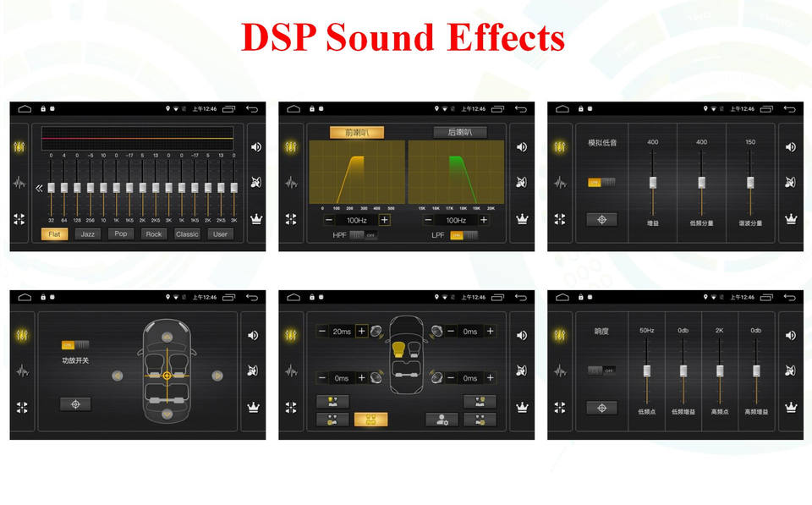Click the 低频点 slider handle at 50Hz
This screenshot has height=505, width=812.
(x=647, y=371)
